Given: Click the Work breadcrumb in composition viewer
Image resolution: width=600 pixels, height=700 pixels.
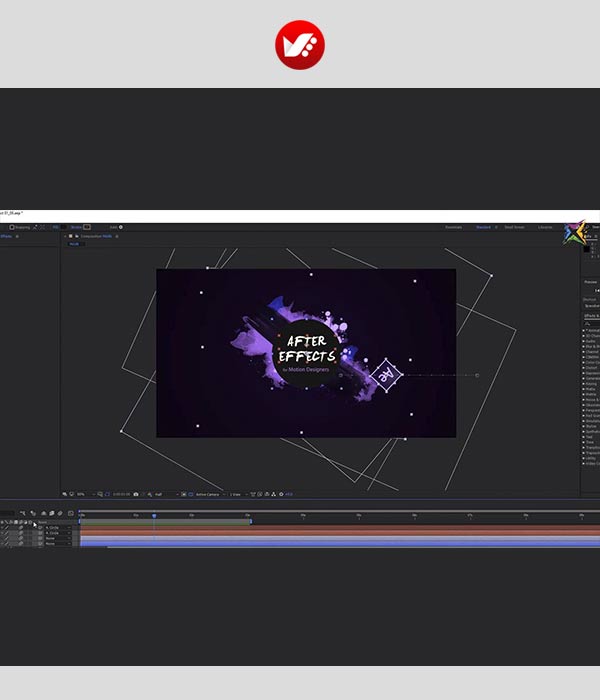Looking at the screenshot, I should click(74, 244).
